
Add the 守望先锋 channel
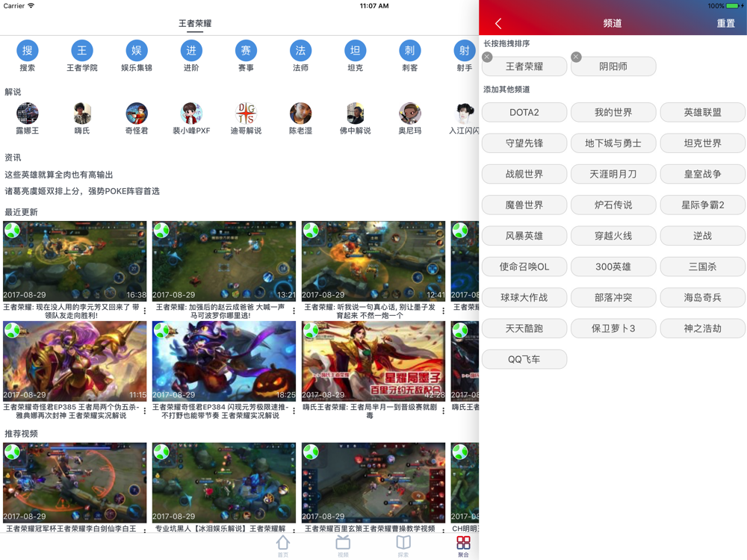coord(524,143)
